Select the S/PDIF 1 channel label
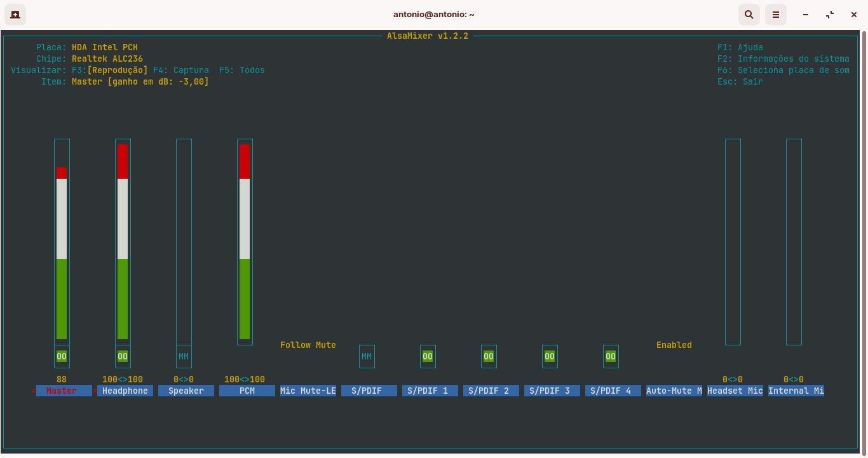Screen dimensions: 868x458 click(430, 391)
